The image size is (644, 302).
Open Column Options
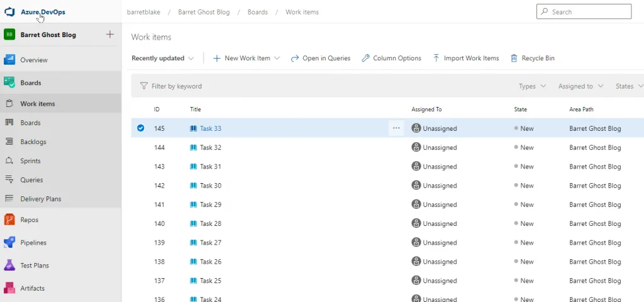pos(391,59)
